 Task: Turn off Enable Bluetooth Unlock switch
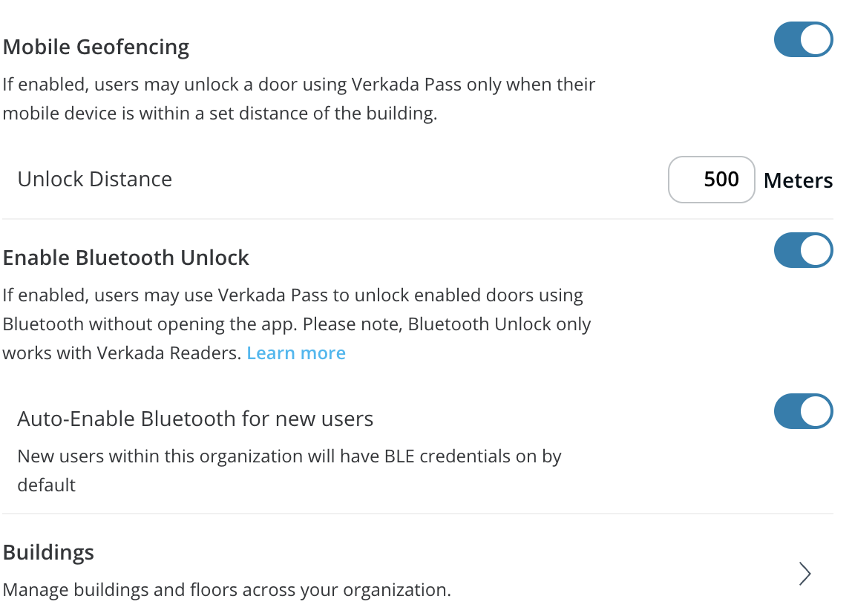(803, 251)
